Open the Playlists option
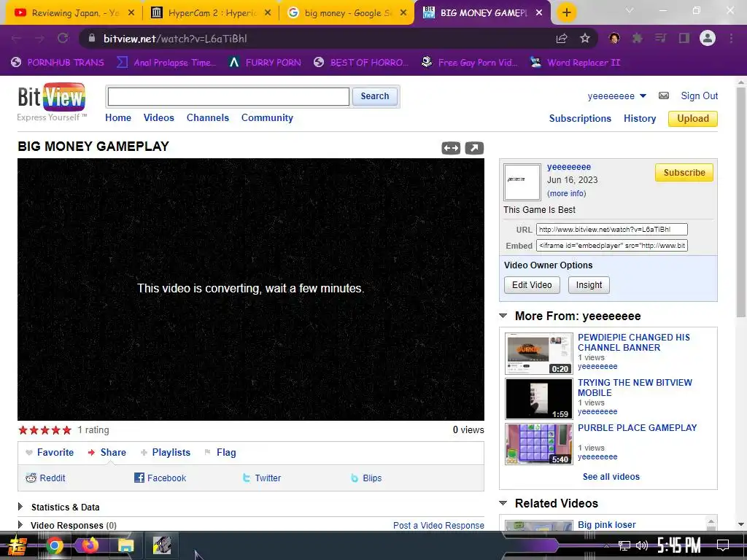 tap(166, 452)
